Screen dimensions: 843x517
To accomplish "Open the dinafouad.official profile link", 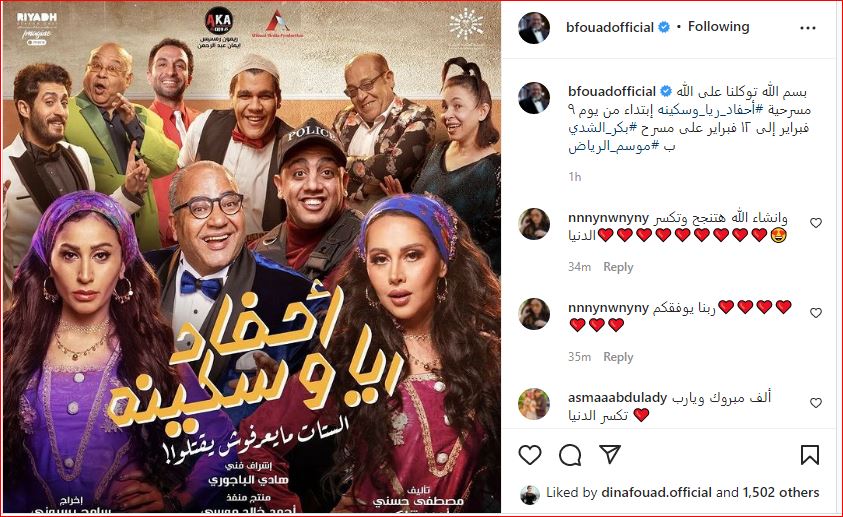I will pos(656,492).
